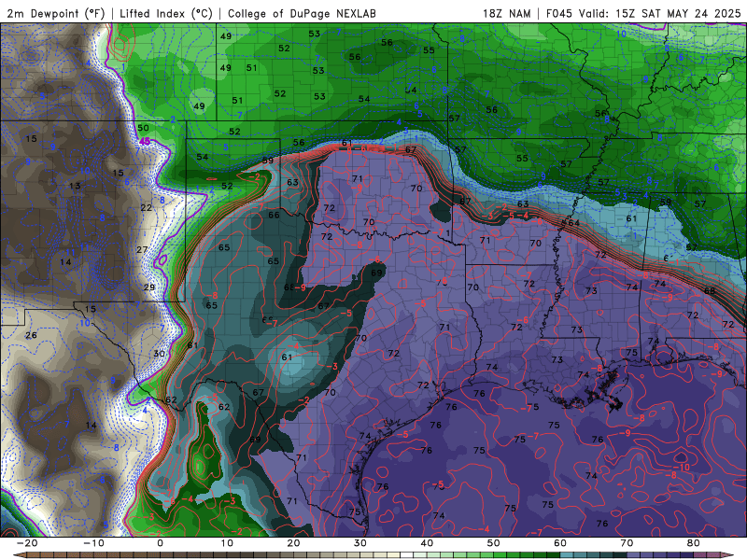This screenshot has height=560, width=747.
Task: Click the "60" color scale label
Action: pyautogui.click(x=560, y=543)
